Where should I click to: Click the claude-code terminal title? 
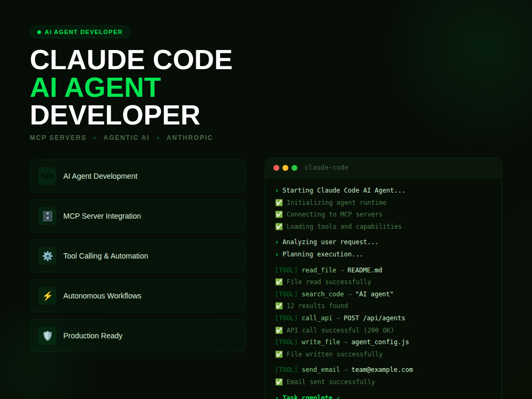click(327, 168)
